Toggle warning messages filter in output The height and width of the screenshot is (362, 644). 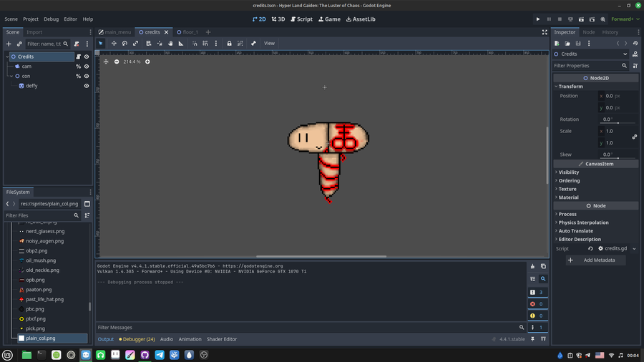(537, 315)
